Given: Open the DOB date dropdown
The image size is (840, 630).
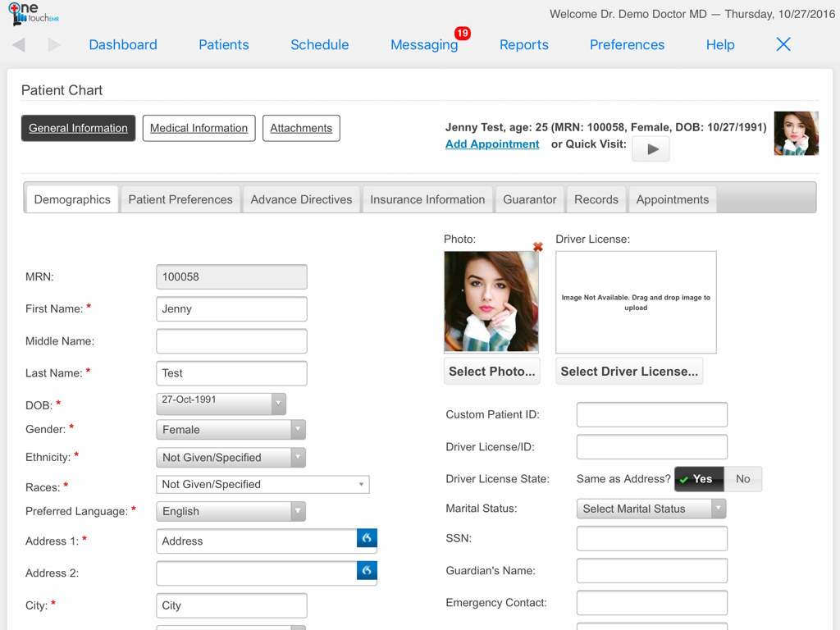Looking at the screenshot, I should (x=279, y=403).
